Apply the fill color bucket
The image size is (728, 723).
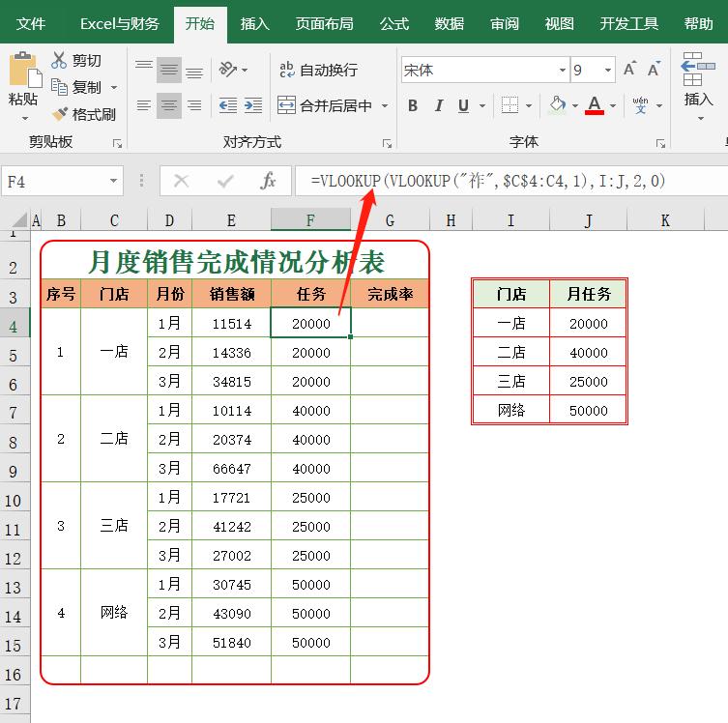tap(558, 105)
